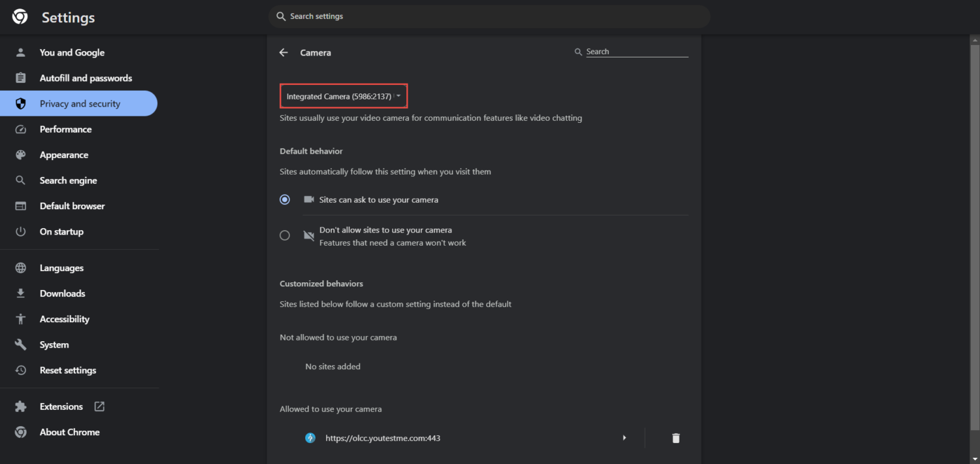This screenshot has width=980, height=464.
Task: Click the Privacy and security shield icon
Action: [21, 103]
